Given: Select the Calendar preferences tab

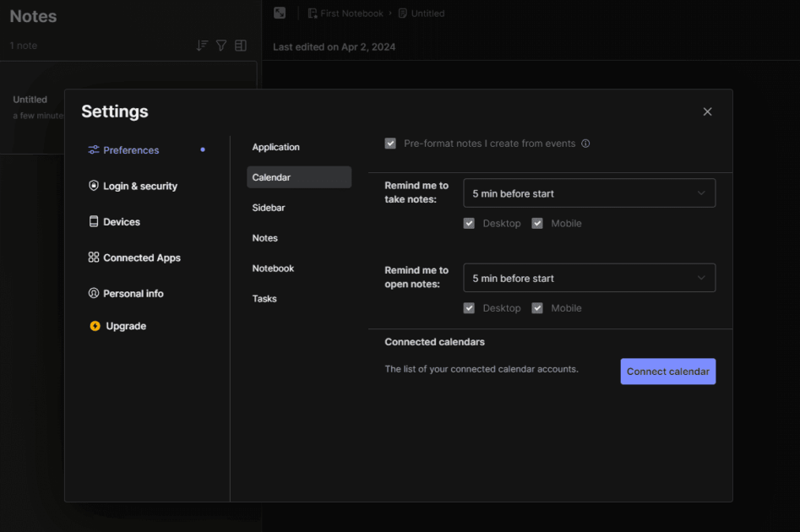Looking at the screenshot, I should tap(299, 177).
